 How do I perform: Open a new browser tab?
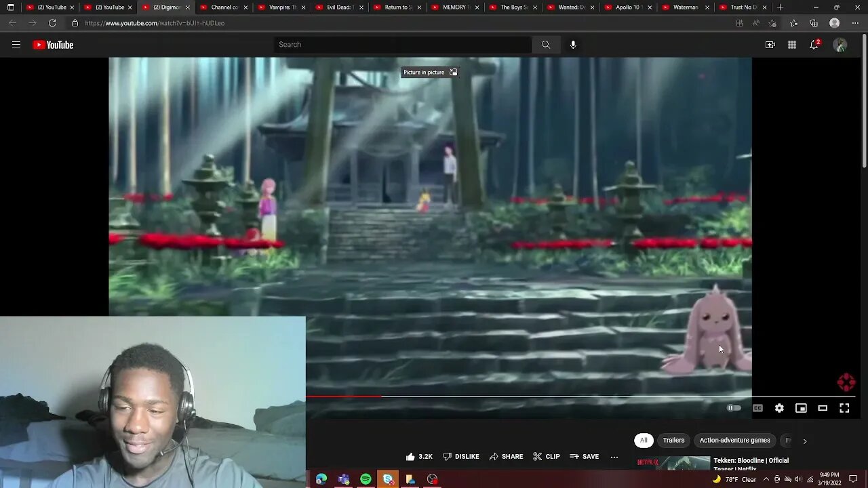(x=781, y=7)
